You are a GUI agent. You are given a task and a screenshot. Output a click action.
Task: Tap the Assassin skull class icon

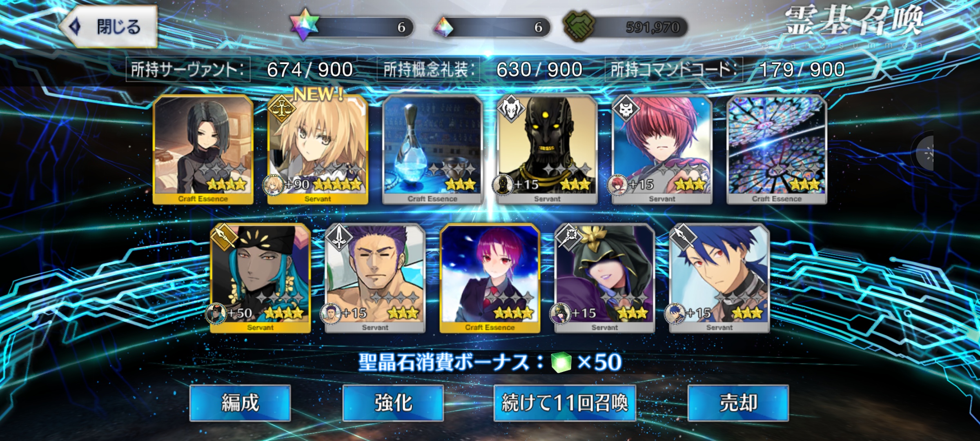click(x=625, y=108)
